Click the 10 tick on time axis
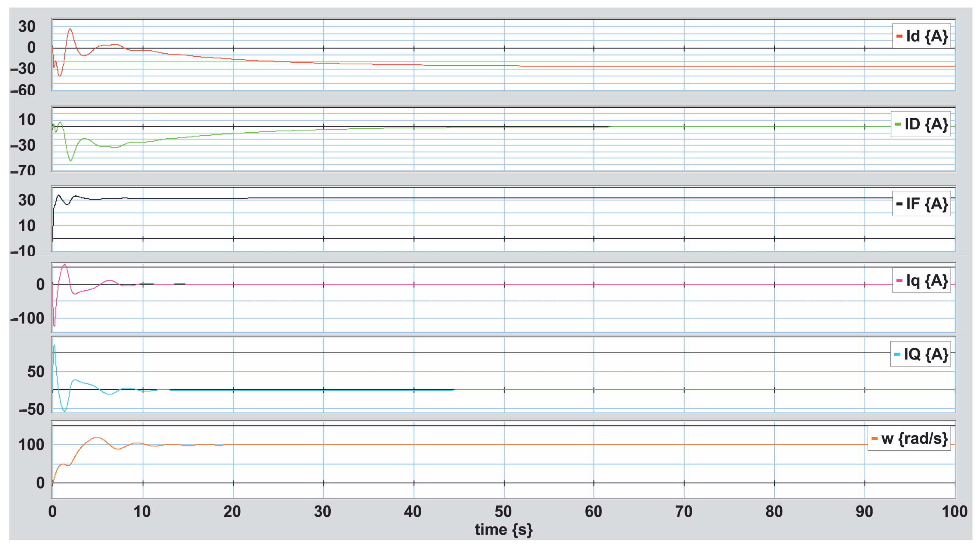Image resolution: width=980 pixels, height=547 pixels. click(x=142, y=512)
